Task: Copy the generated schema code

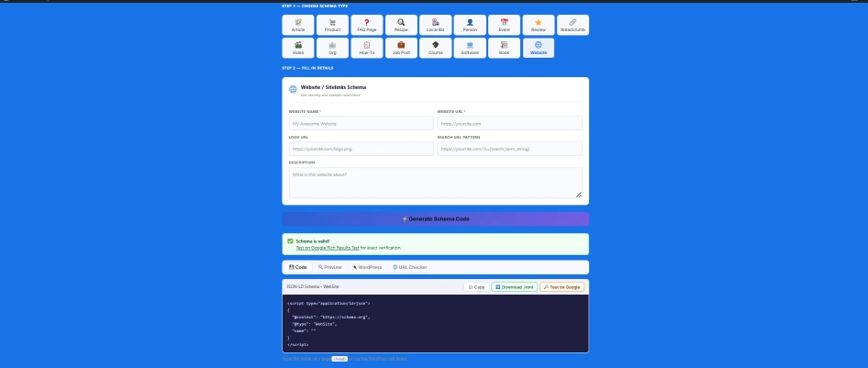Action: click(476, 287)
